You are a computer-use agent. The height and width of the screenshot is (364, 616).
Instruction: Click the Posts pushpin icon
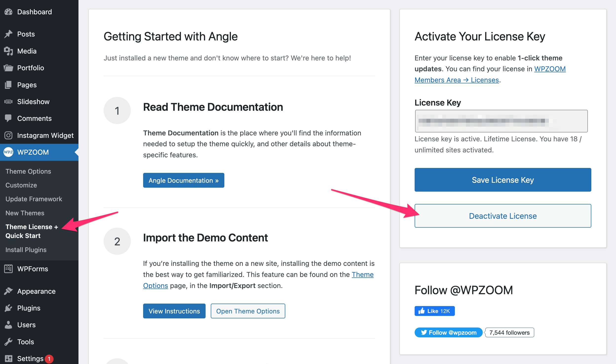(x=8, y=34)
